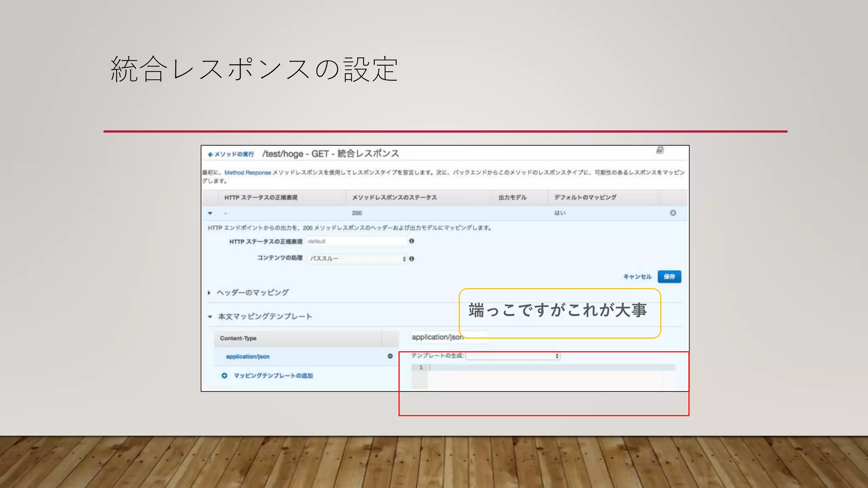
Task: Open the テンプレートの生成 dropdown
Action: pos(513,356)
